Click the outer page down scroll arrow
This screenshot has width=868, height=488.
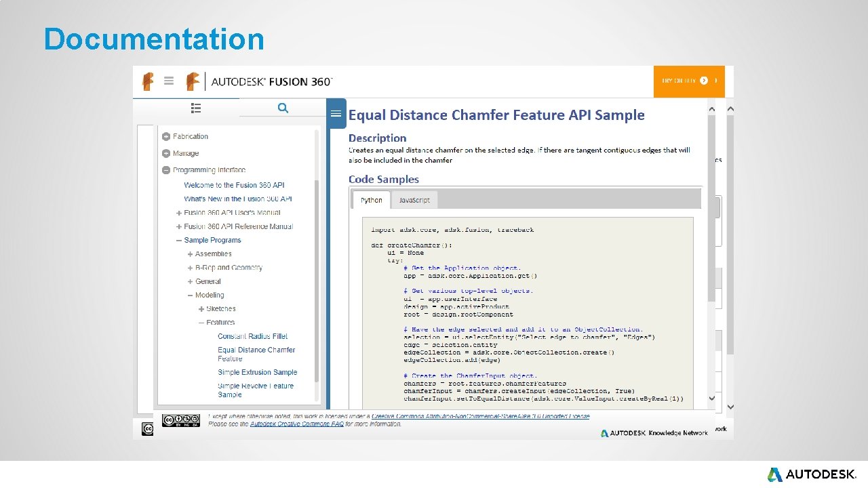coord(730,407)
